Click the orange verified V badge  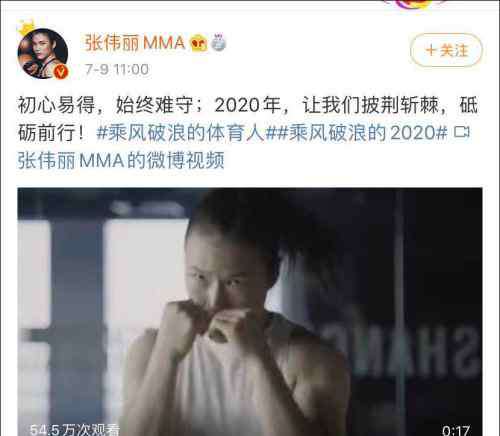point(61,72)
